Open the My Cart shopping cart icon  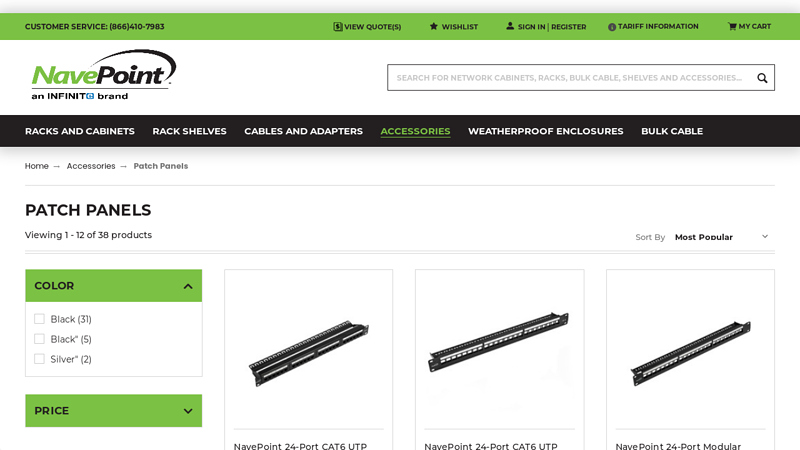pos(732,27)
